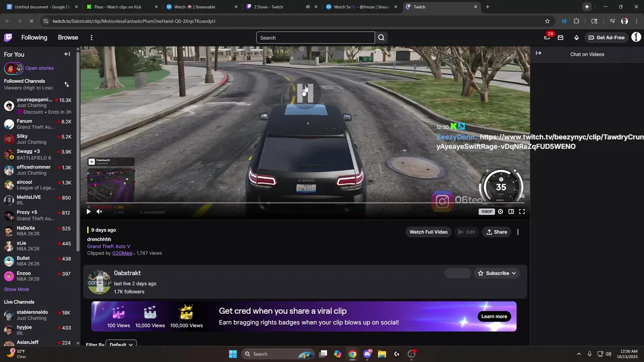Click the sidebar vertical scrollbar
This screenshot has height=362, width=644.
[78, 151]
